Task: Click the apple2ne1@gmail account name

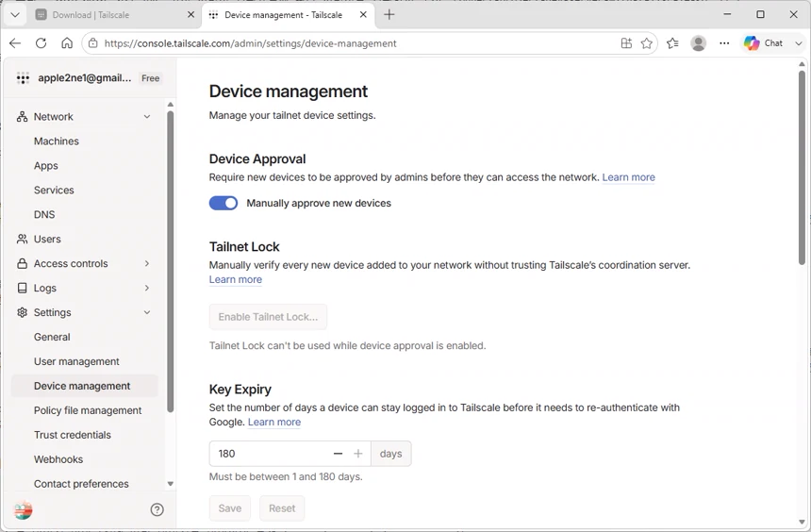Action: point(85,78)
